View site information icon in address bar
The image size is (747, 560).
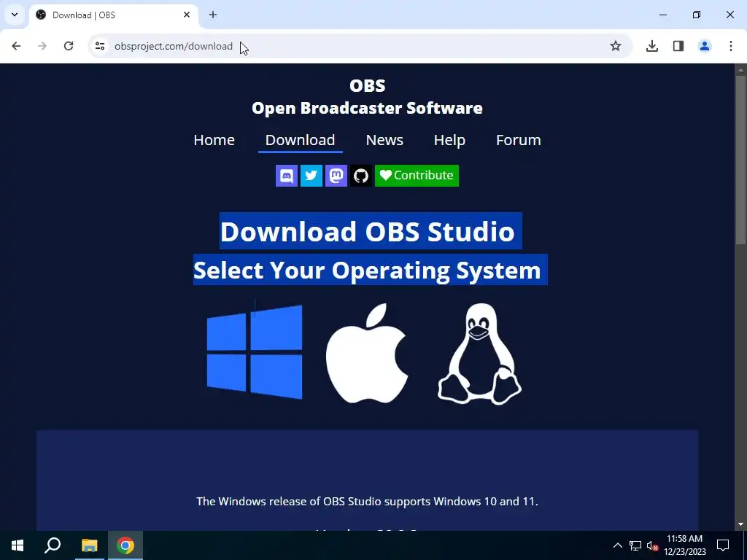[x=99, y=46]
